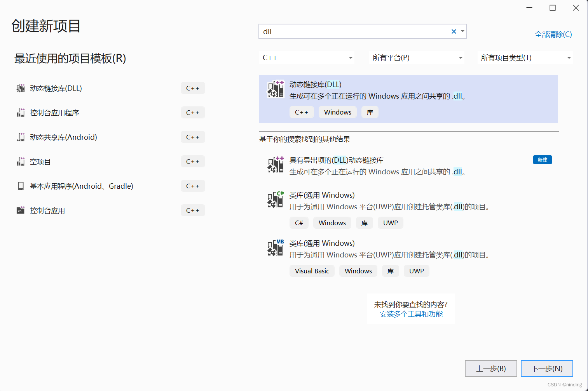Image resolution: width=588 pixels, height=391 pixels.
Task: Click the highlighted 动态链接库(DLL) result icon
Action: click(x=275, y=89)
